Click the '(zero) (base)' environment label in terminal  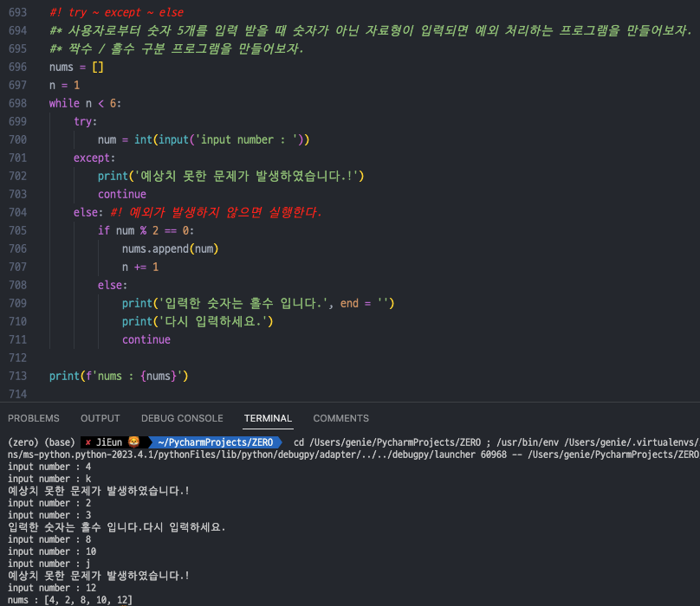pos(42,442)
